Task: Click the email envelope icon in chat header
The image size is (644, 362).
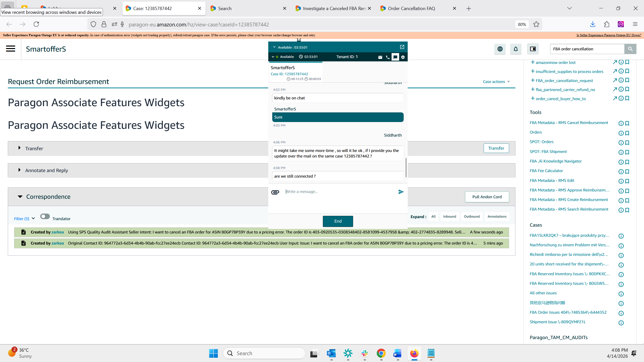Action: coord(380,57)
